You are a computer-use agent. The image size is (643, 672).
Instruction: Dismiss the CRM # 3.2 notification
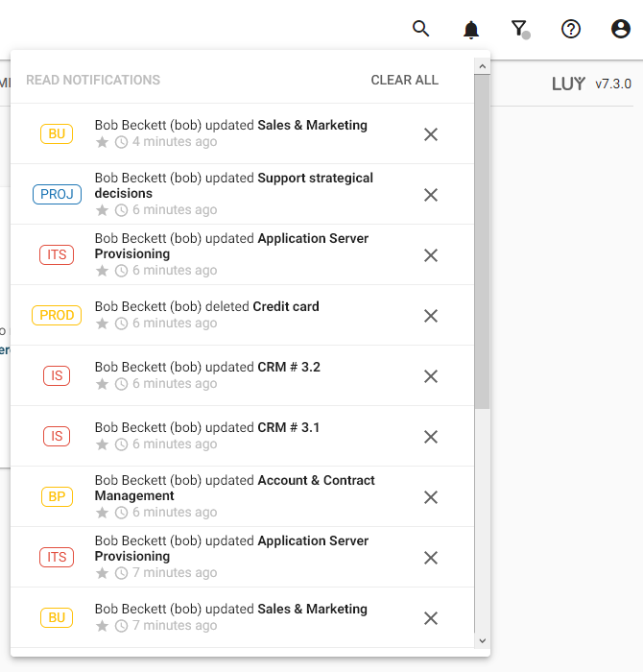(x=431, y=376)
